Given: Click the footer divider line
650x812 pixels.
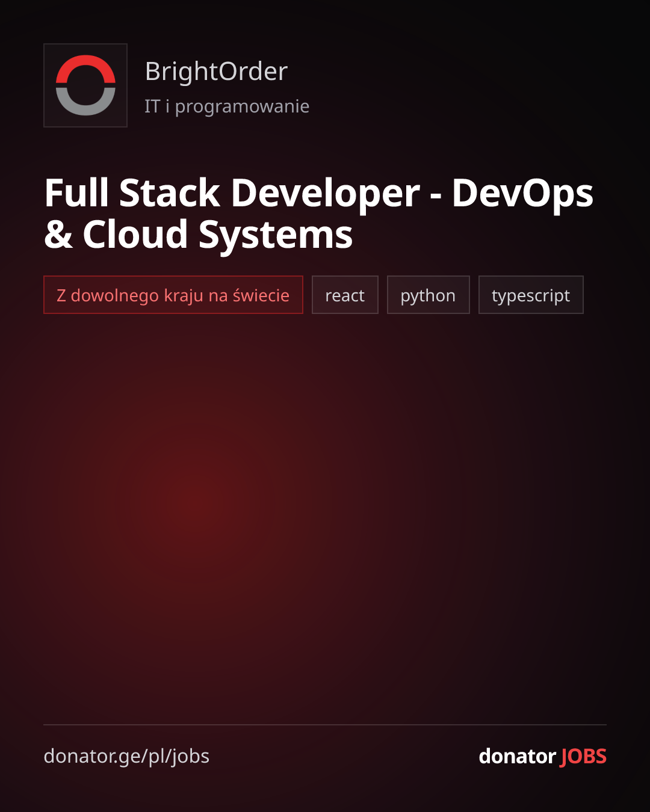Looking at the screenshot, I should tap(325, 725).
